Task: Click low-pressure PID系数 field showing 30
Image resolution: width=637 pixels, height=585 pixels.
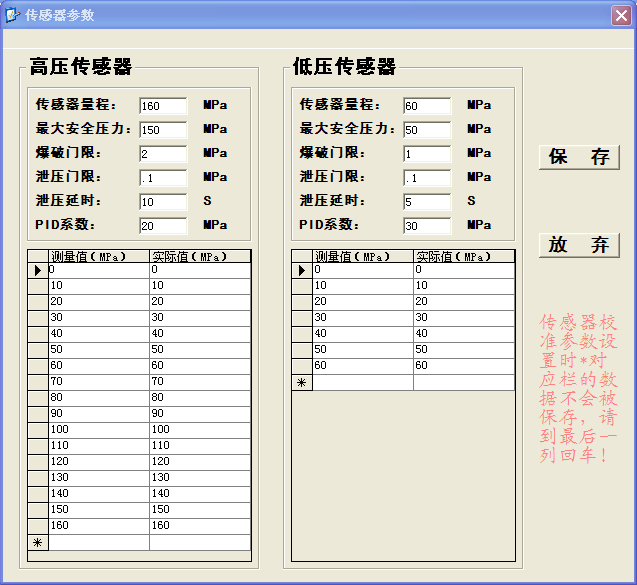Action: click(x=427, y=226)
